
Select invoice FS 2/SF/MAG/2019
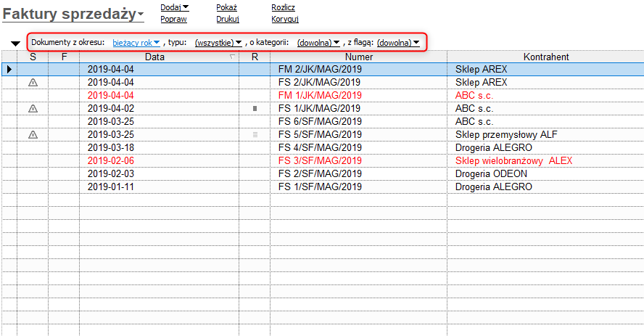point(320,173)
